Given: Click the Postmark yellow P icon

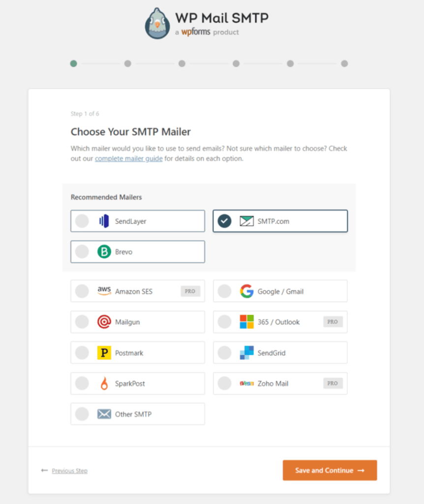Looking at the screenshot, I should point(104,352).
